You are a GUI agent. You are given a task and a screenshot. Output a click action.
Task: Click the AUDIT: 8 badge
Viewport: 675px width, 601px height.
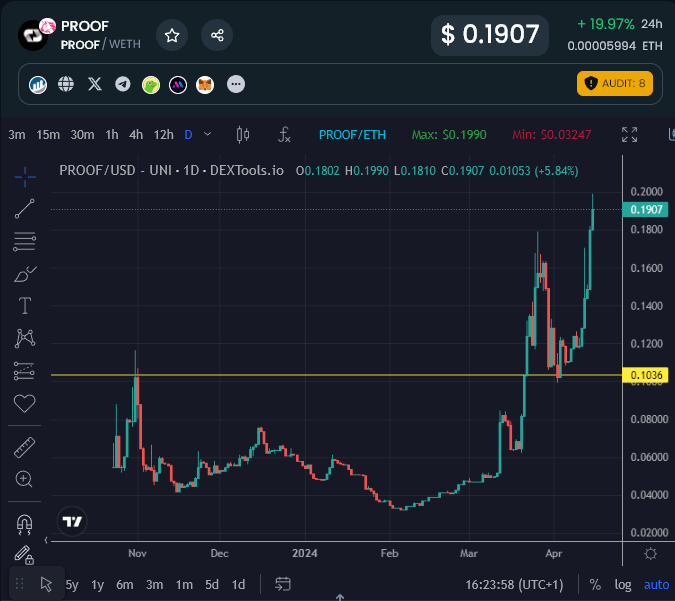click(615, 84)
